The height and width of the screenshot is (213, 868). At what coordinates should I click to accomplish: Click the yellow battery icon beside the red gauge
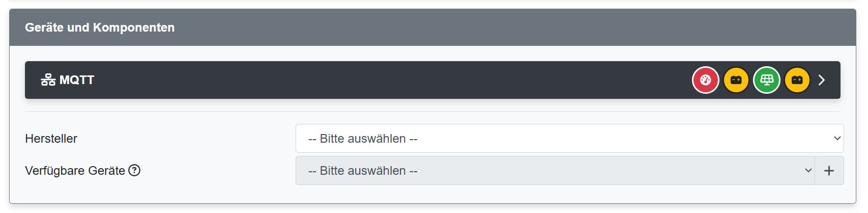point(736,80)
